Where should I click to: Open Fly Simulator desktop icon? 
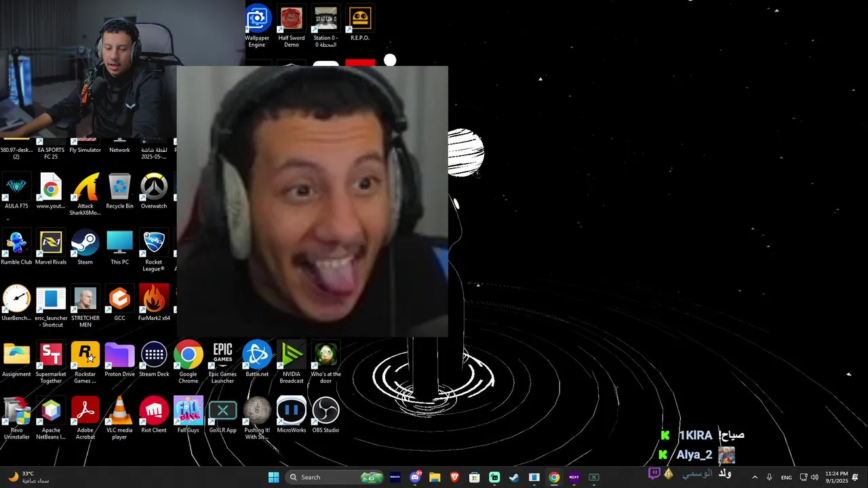pos(85,146)
